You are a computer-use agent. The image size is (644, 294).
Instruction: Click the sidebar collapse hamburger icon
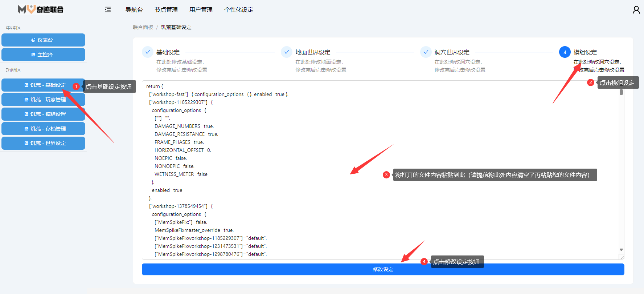pyautogui.click(x=108, y=9)
